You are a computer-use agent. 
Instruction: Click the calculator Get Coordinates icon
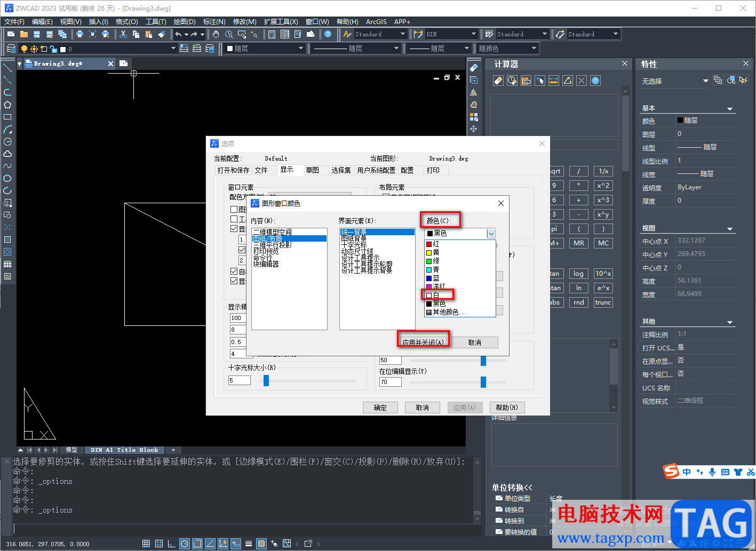(540, 81)
